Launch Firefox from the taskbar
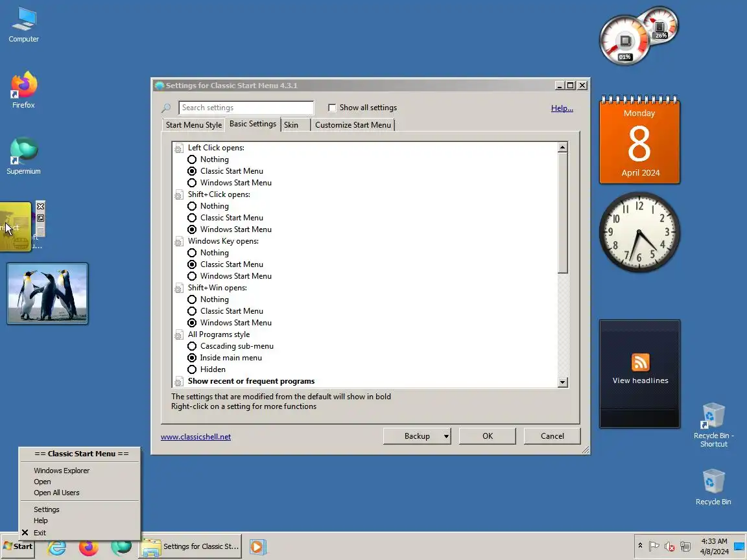 (x=89, y=548)
